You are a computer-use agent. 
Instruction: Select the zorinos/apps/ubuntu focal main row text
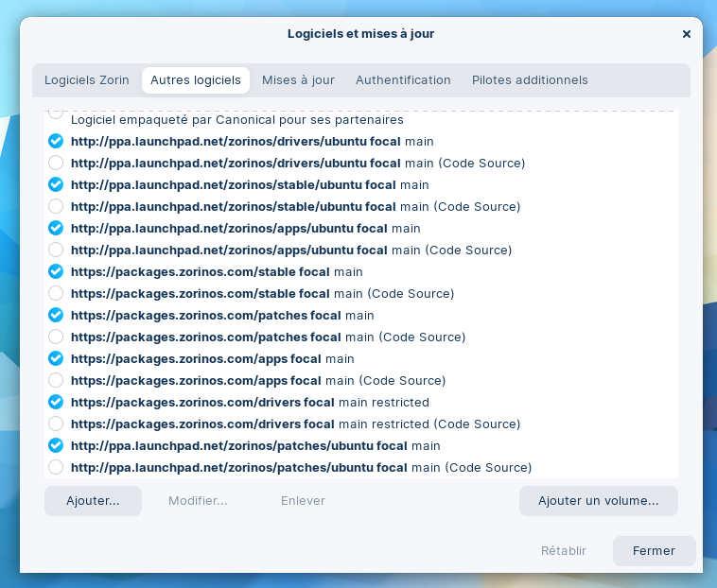pyautogui.click(x=245, y=228)
